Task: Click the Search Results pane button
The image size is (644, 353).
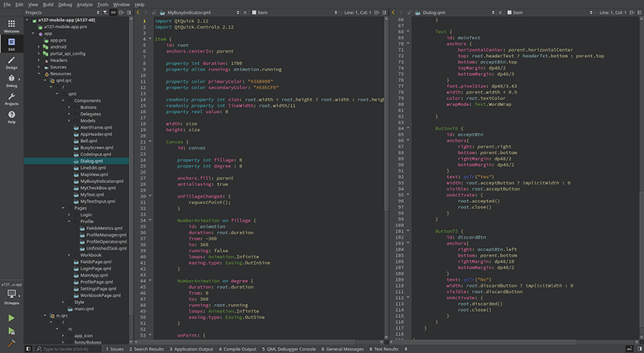Action: [x=146, y=349]
